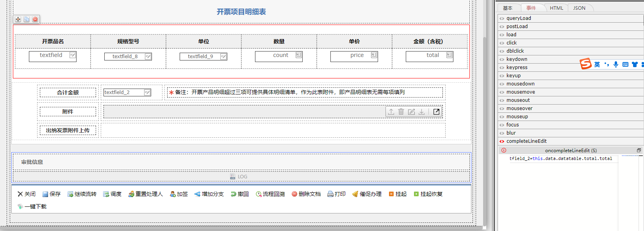644x231 pixels.
Task: Click the maximize icon of the oncompleteLineEdit editor
Action: click(x=639, y=150)
